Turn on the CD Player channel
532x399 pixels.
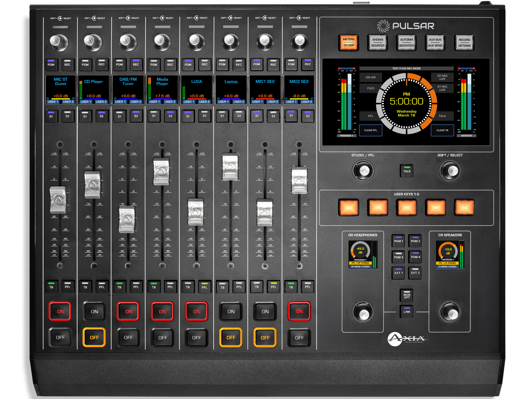point(94,312)
